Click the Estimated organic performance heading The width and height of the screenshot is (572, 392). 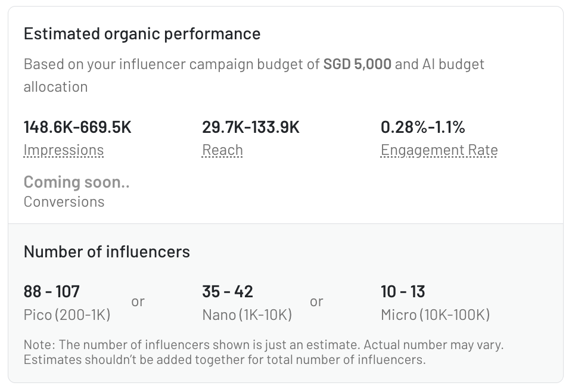142,33
